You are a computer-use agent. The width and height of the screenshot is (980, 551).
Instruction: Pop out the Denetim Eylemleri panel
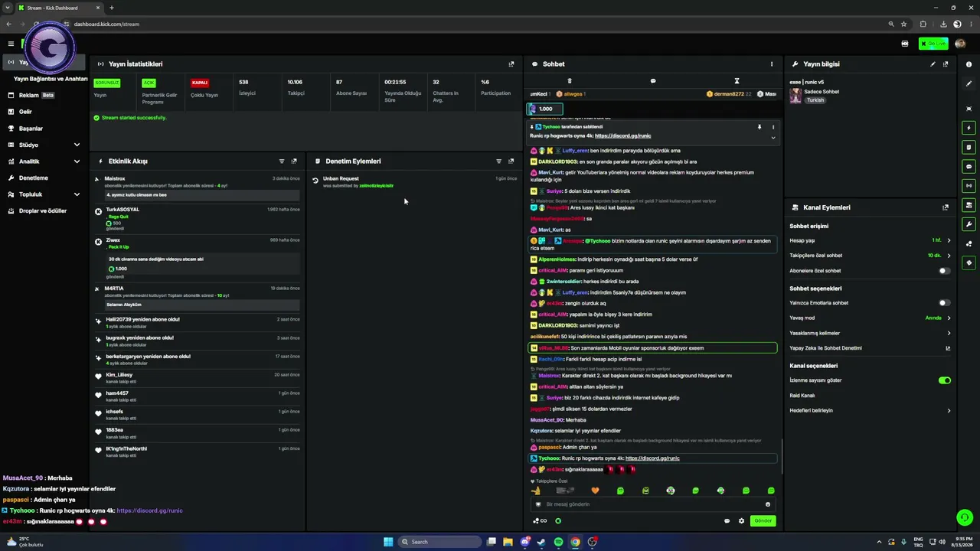pos(511,161)
